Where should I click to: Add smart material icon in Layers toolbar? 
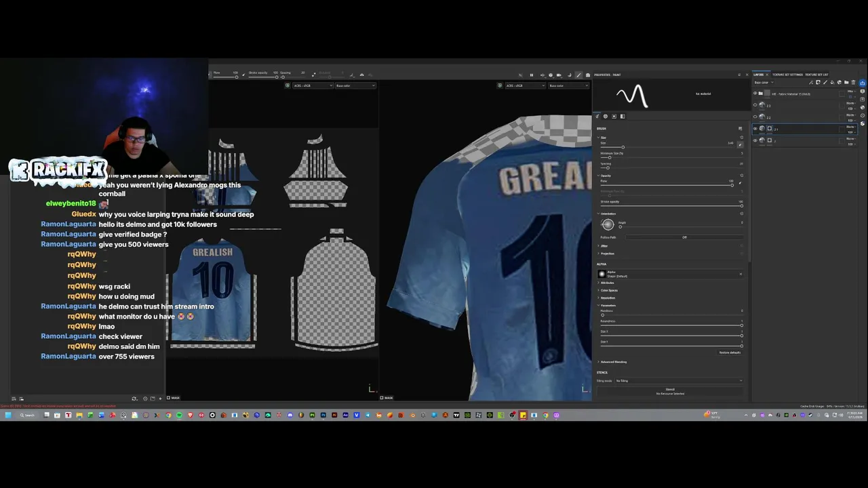[x=840, y=83]
